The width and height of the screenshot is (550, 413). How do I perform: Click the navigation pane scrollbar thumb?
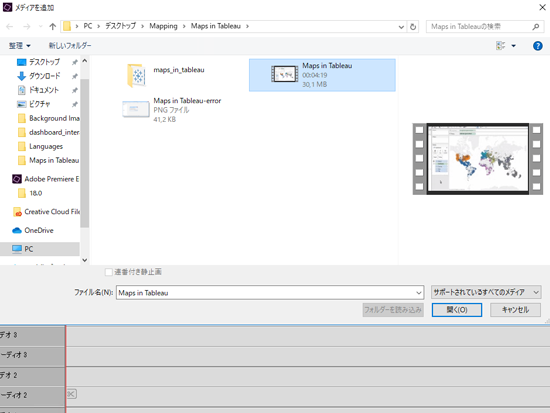pyautogui.click(x=85, y=153)
